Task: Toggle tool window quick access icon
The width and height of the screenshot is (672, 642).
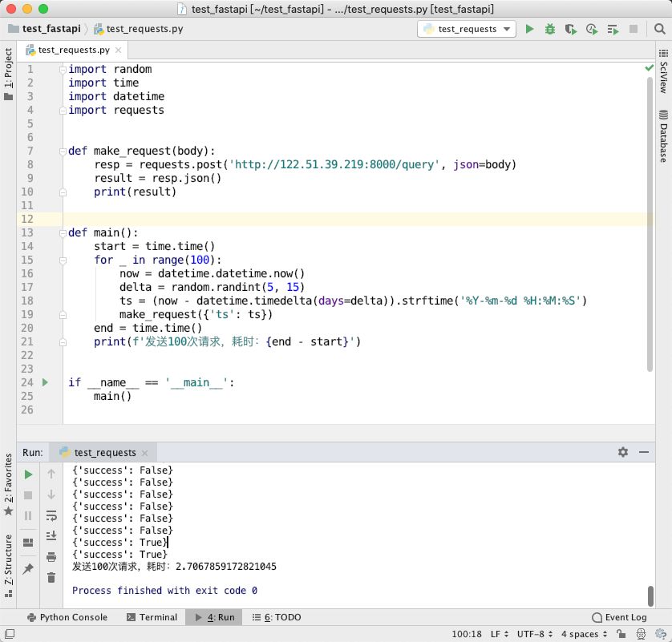Action: tap(10, 633)
